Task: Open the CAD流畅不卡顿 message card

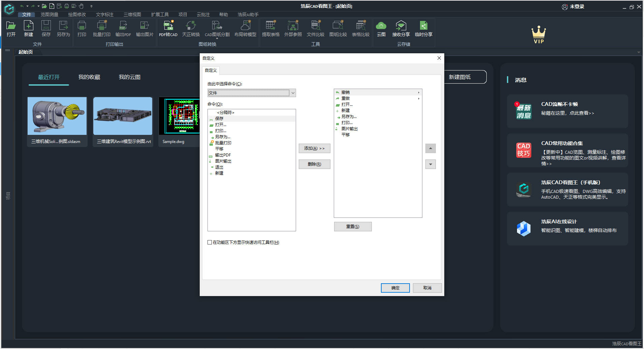Action: coord(568,111)
